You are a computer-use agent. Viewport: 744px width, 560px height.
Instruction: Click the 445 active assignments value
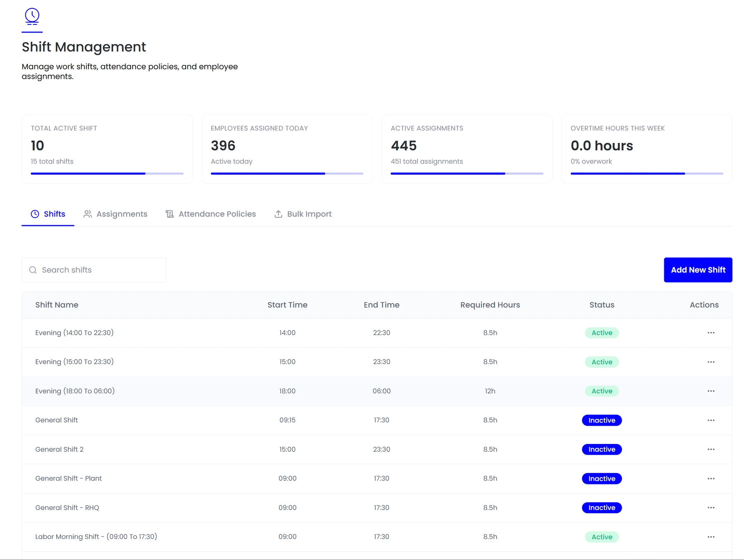pos(404,146)
